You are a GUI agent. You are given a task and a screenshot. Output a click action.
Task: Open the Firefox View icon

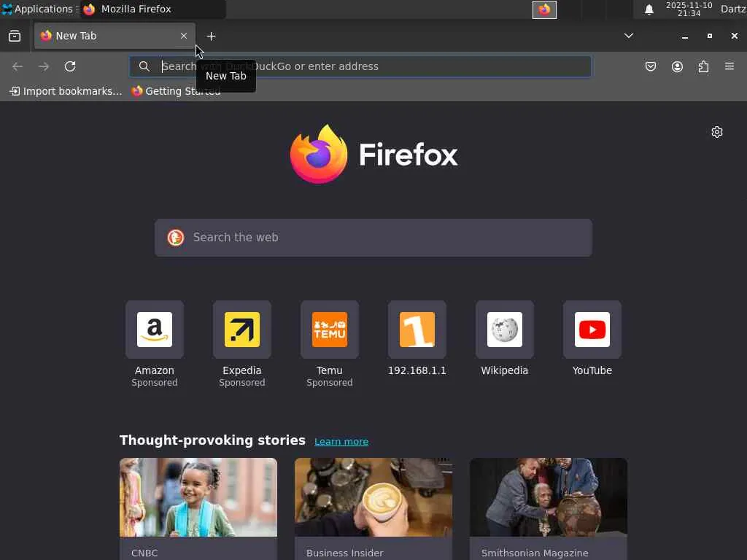(15, 36)
